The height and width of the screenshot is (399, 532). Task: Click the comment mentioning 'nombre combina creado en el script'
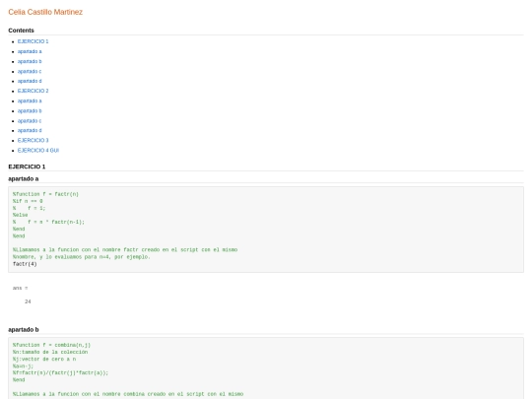click(128, 394)
